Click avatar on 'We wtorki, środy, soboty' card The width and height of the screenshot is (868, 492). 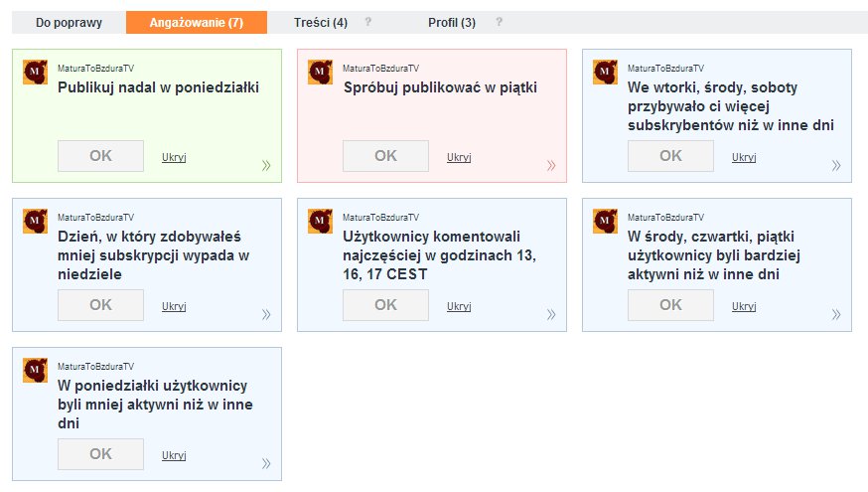click(x=605, y=73)
